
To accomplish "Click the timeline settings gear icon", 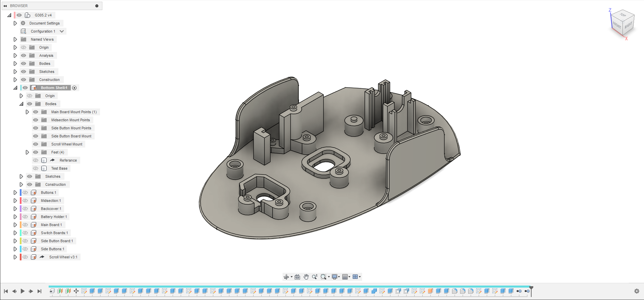I will coord(637,291).
